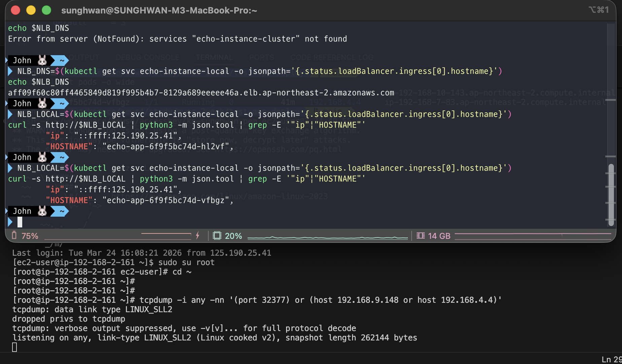Click the yellow minimize button of the terminal window
The height and width of the screenshot is (364, 622).
[31, 10]
